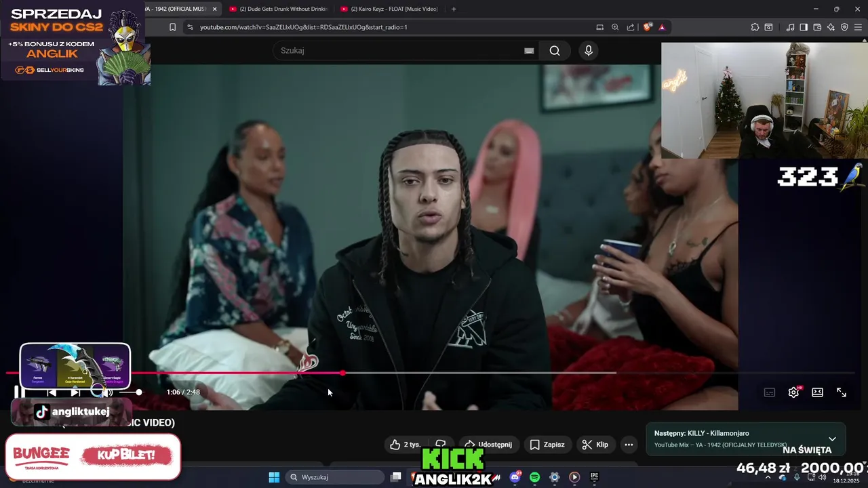Image resolution: width=868 pixels, height=488 pixels.
Task: Open the three-dot more actions menu
Action: [x=629, y=445]
